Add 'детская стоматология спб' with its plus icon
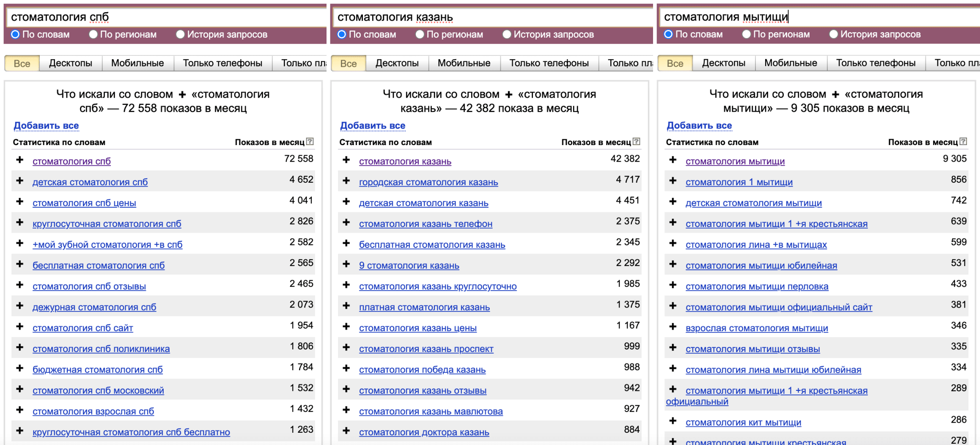The height and width of the screenshot is (445, 980). (19, 181)
